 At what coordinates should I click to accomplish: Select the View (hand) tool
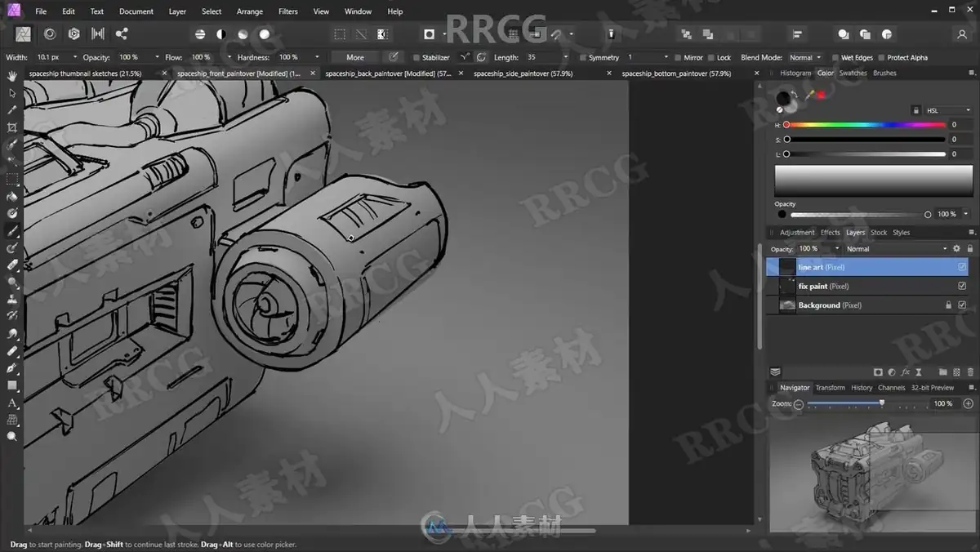pyautogui.click(x=12, y=76)
